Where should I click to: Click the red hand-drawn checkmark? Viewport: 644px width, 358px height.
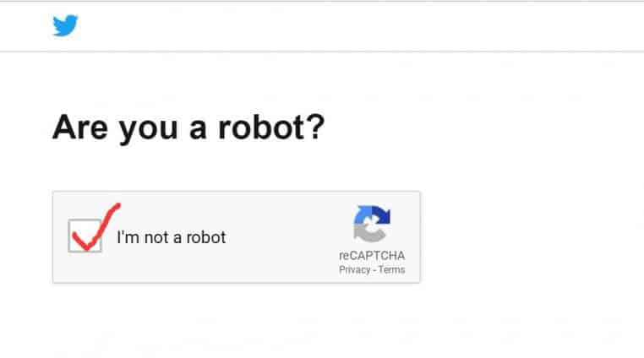88,234
